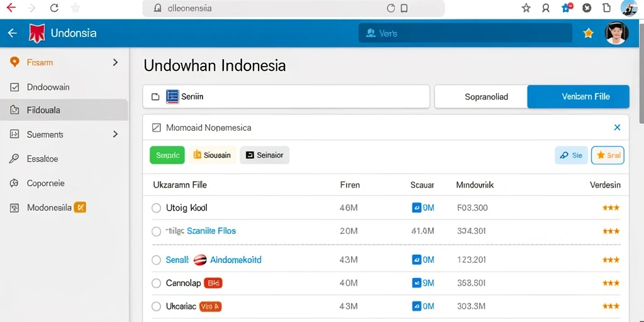
Task: Sort by the Verdesin column header
Action: pyautogui.click(x=605, y=185)
